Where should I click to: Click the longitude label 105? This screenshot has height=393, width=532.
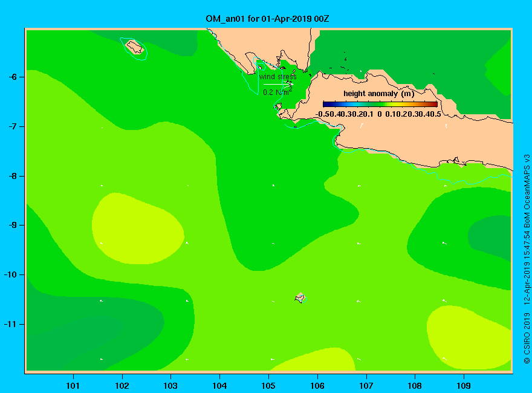(268, 386)
